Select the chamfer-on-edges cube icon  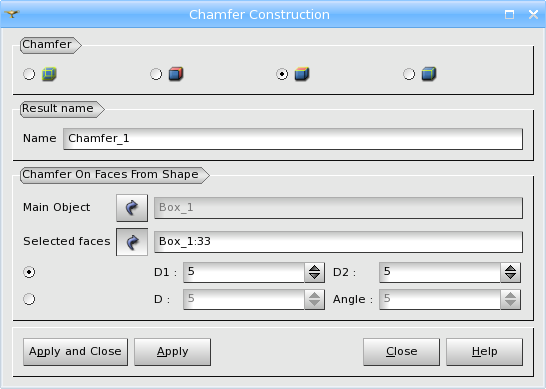(x=429, y=74)
